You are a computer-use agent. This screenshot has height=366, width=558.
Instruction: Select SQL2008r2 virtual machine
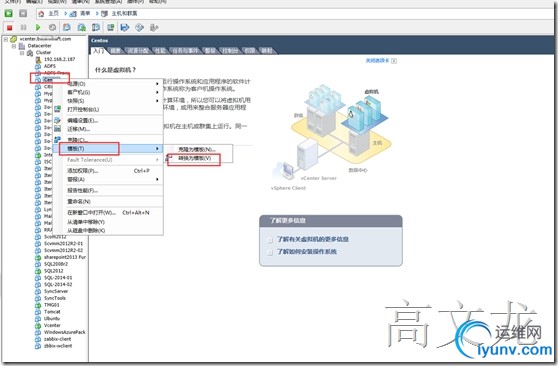[x=56, y=264]
